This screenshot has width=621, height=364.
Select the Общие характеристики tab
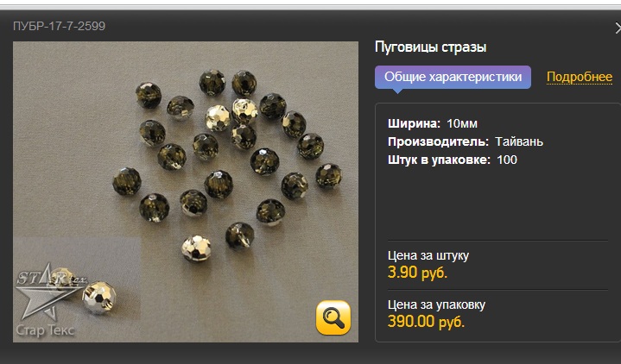pos(453,77)
